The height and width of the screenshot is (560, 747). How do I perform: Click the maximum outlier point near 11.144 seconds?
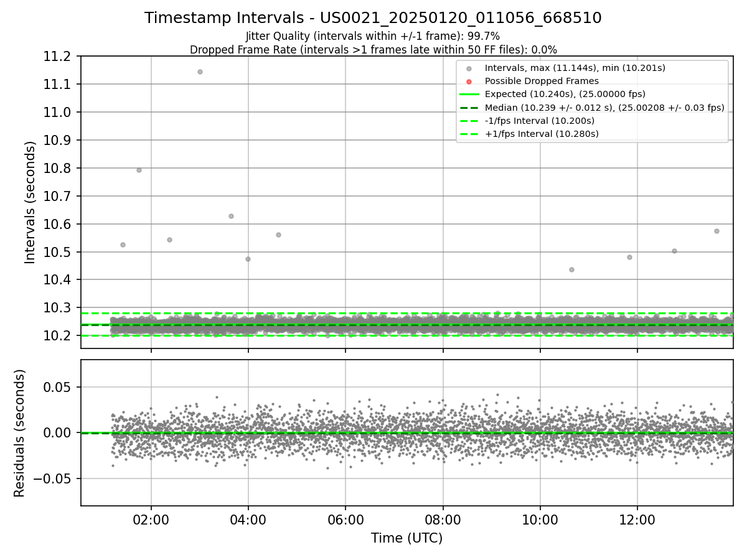click(x=200, y=72)
